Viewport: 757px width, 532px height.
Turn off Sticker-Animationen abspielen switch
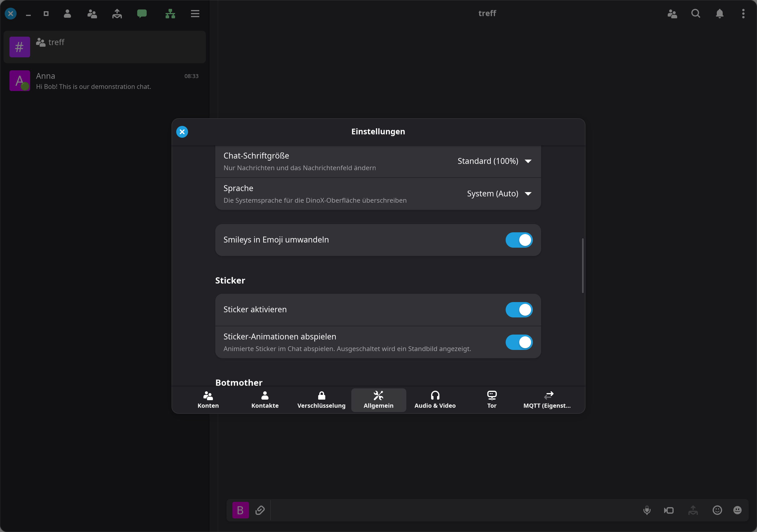tap(519, 342)
